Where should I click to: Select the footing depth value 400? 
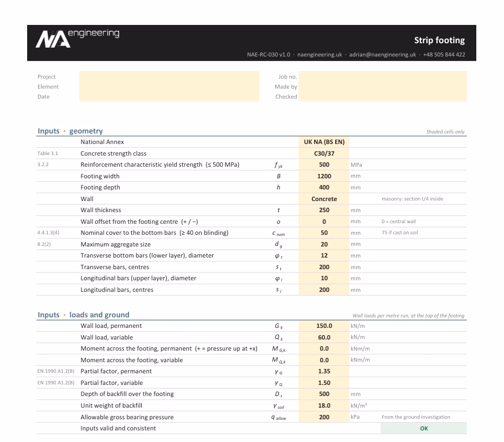point(324,187)
